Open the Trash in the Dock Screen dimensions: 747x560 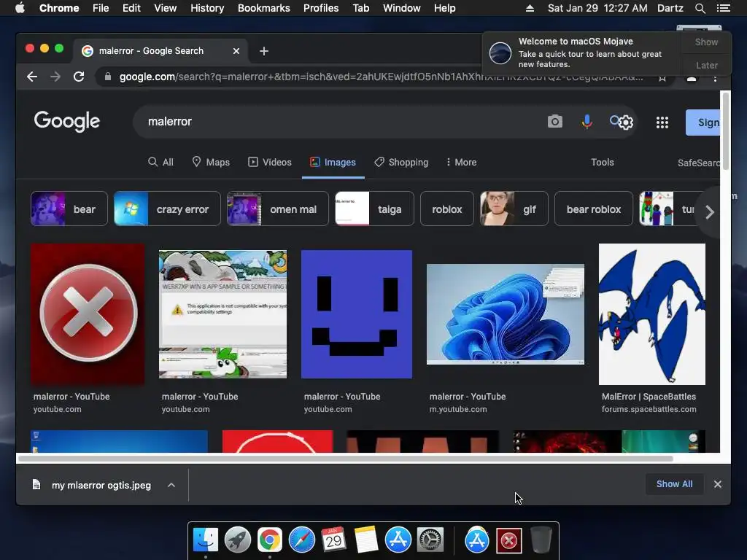[541, 540]
